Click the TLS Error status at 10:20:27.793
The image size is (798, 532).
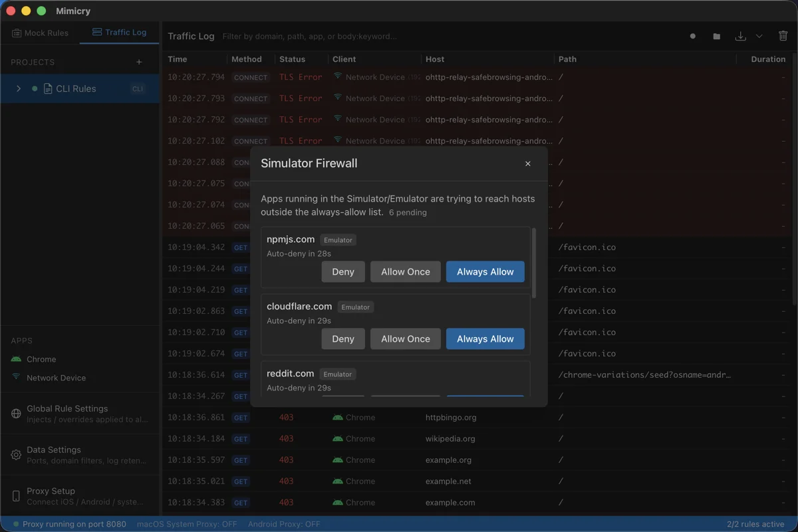tap(301, 98)
